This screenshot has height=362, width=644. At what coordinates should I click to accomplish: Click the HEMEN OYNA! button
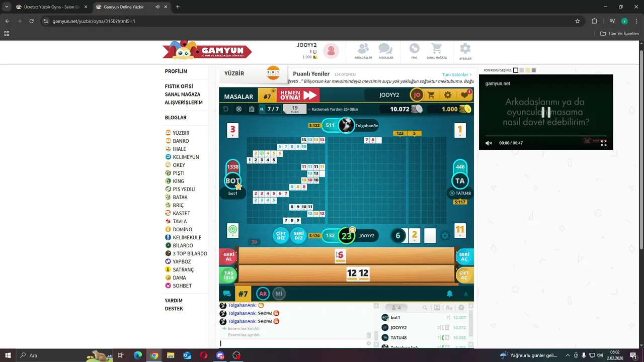click(x=298, y=96)
